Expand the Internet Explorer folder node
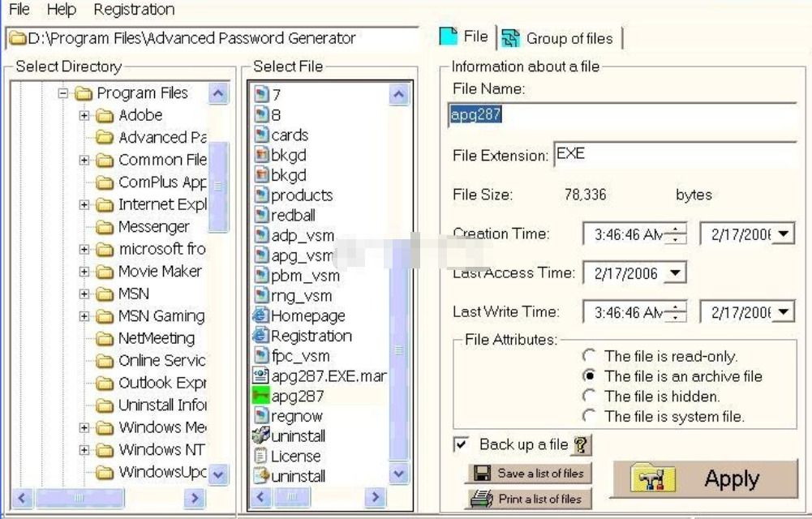 [x=84, y=205]
